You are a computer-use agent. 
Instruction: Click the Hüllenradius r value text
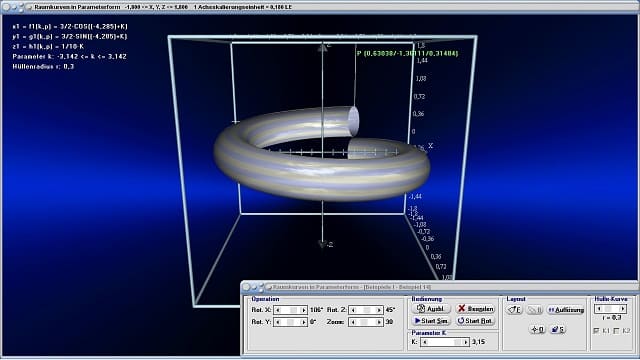43,67
